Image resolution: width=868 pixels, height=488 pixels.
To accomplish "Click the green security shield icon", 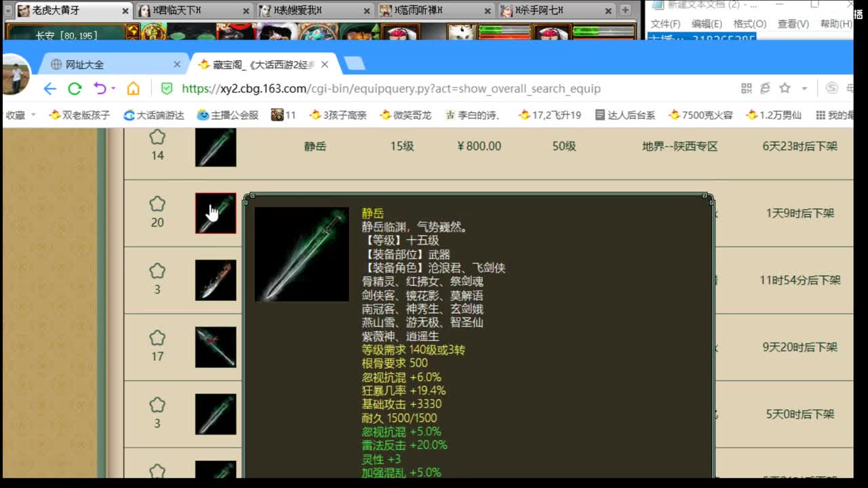I will point(166,89).
